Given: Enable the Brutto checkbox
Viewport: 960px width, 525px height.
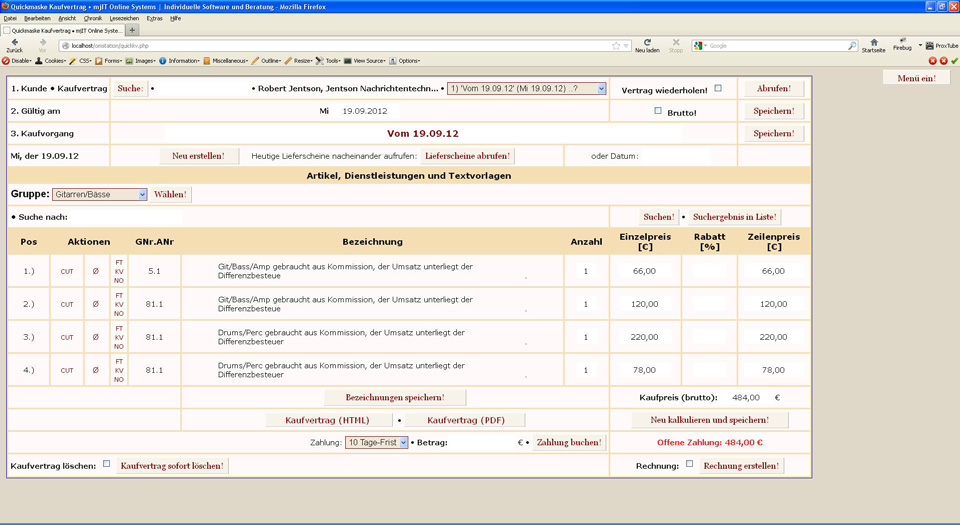Looking at the screenshot, I should click(x=658, y=111).
